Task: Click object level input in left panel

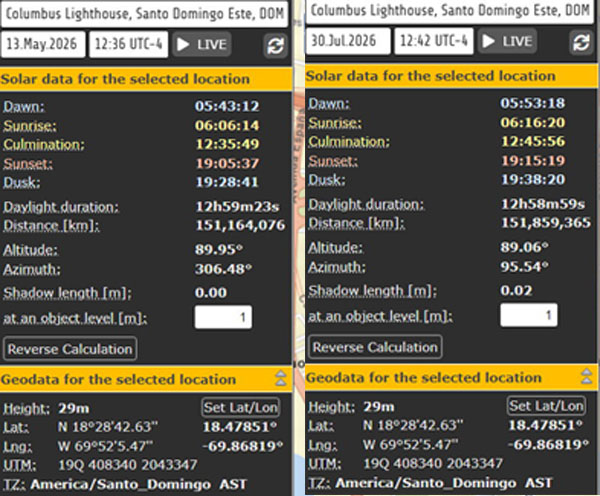Action: tap(223, 317)
